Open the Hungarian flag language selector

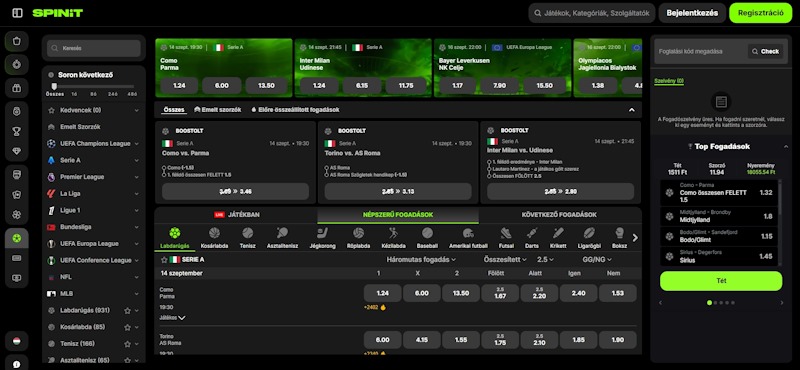[17, 341]
